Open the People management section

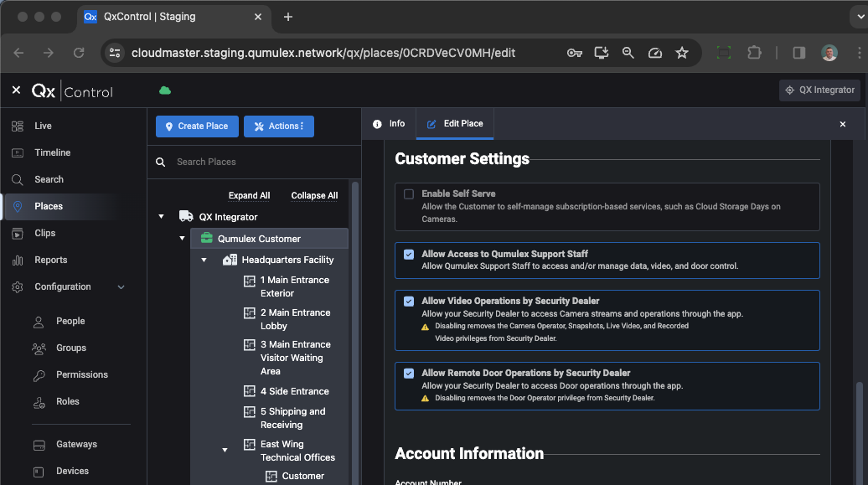pyautogui.click(x=70, y=321)
